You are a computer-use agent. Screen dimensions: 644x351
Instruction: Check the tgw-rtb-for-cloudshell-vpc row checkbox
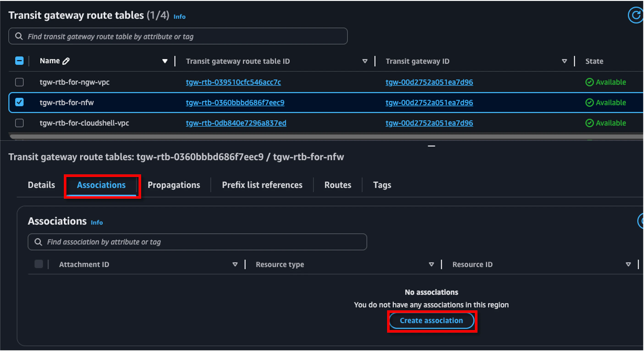click(x=19, y=123)
